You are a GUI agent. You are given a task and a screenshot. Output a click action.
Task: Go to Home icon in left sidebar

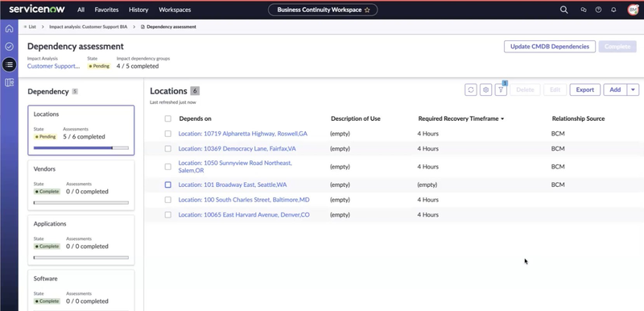pos(9,29)
